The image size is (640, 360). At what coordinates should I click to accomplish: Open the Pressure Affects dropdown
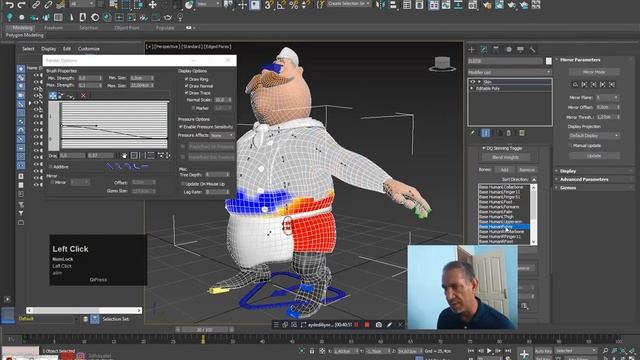point(222,135)
